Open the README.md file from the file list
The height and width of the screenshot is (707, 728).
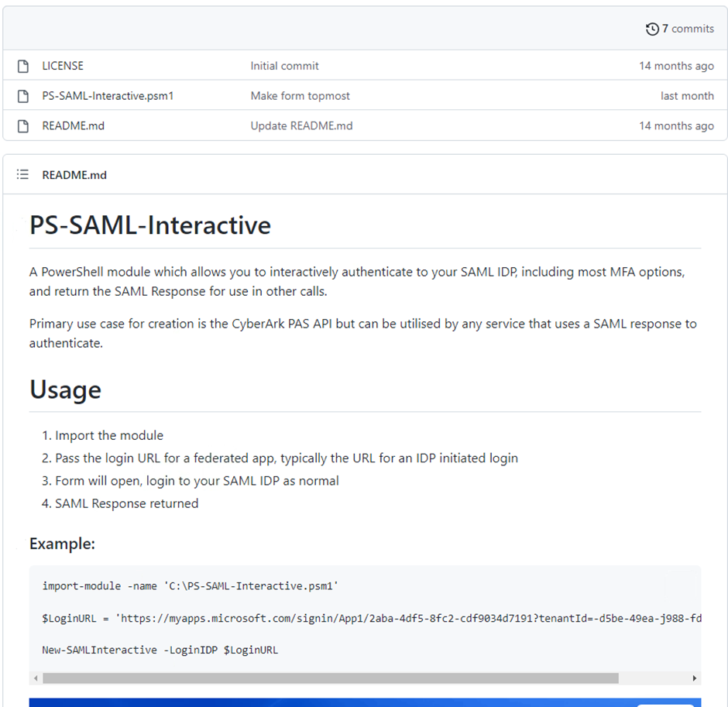tap(74, 125)
